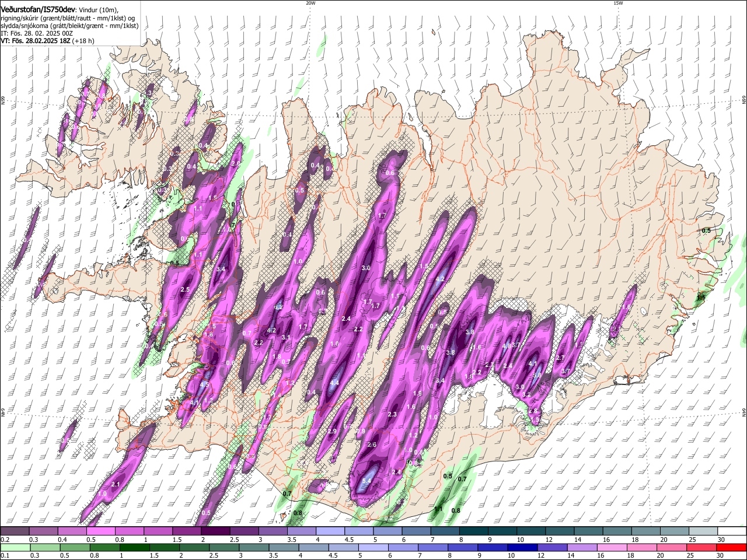747x560 pixels.
Task: Pick the white swatch after upper 30
Action: (732, 531)
